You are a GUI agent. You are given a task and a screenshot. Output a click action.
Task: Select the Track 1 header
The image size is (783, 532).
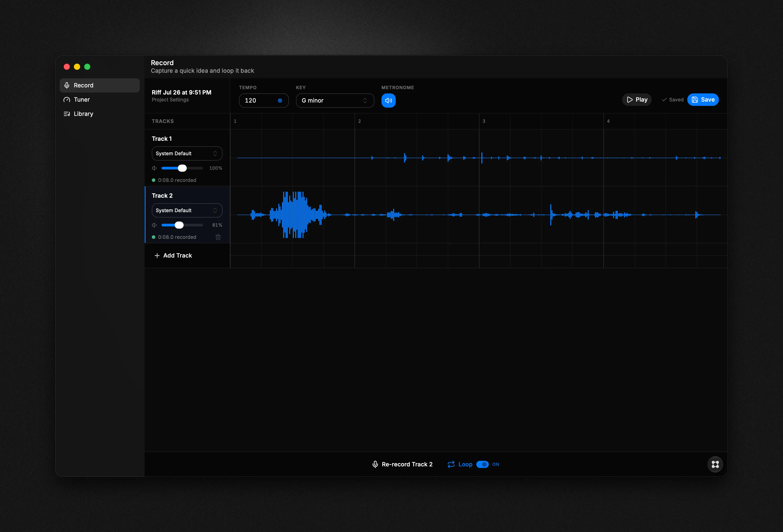coord(162,139)
